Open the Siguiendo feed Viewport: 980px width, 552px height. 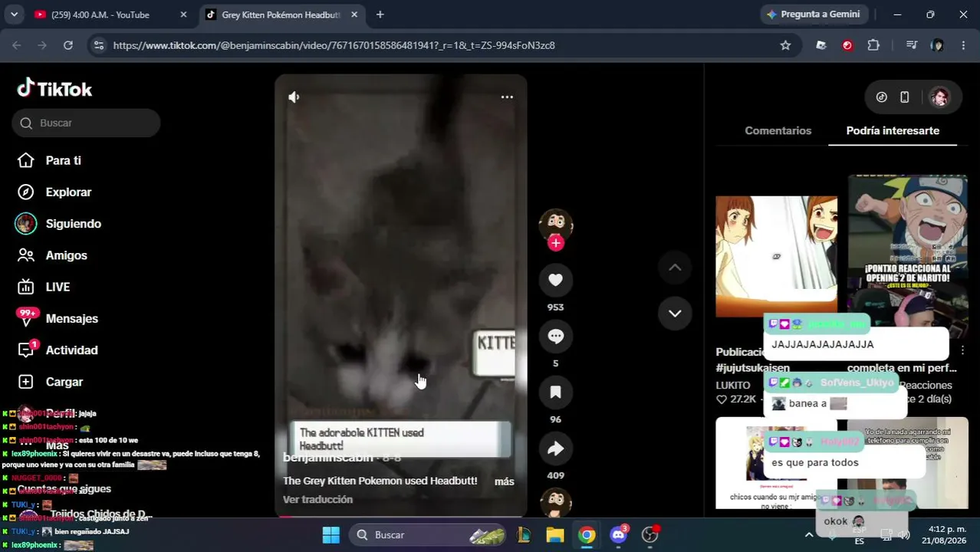tap(73, 224)
